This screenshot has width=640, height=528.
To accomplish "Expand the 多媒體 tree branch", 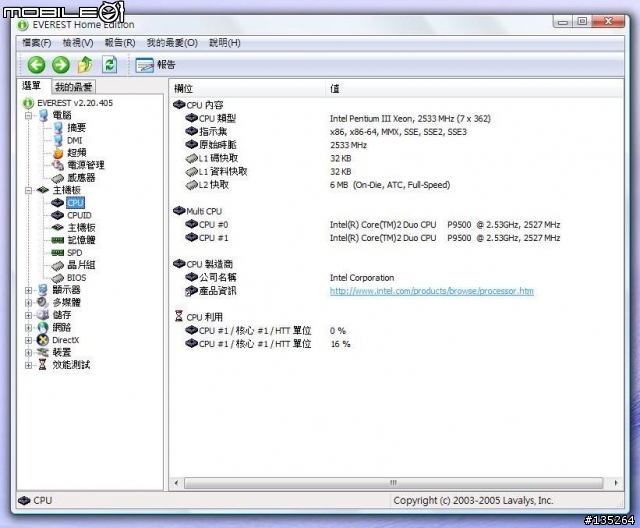I will click(29, 303).
